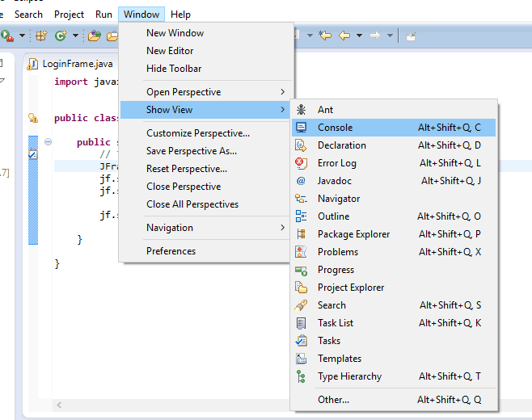Image resolution: width=532 pixels, height=420 pixels.
Task: Click the Project Explorer view icon
Action: point(301,288)
